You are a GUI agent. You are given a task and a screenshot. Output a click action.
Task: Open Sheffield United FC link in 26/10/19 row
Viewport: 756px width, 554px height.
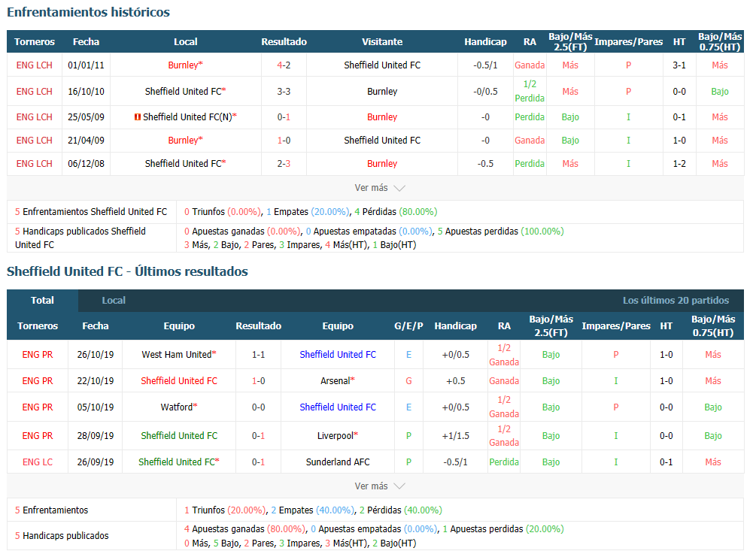(x=338, y=355)
